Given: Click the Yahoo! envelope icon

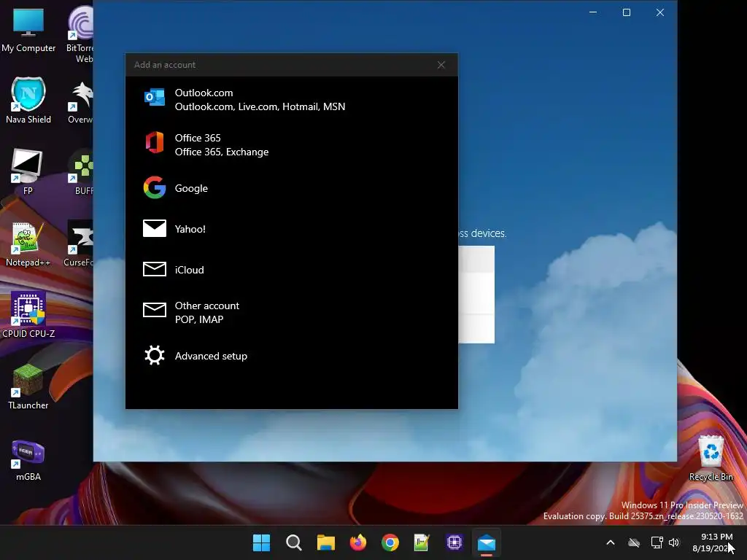Looking at the screenshot, I should coord(155,228).
